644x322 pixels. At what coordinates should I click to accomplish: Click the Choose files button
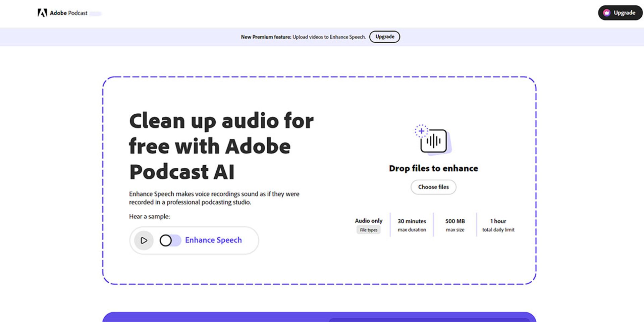coord(433,187)
